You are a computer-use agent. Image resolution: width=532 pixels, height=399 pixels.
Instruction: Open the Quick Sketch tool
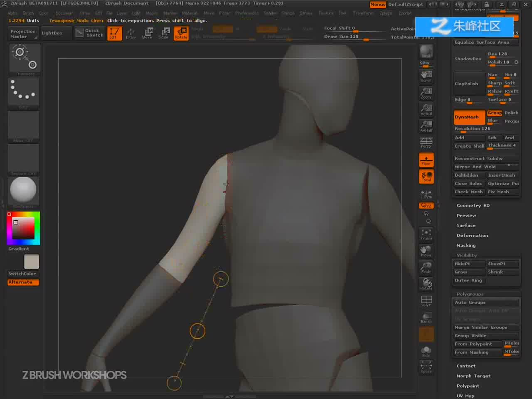pos(89,33)
